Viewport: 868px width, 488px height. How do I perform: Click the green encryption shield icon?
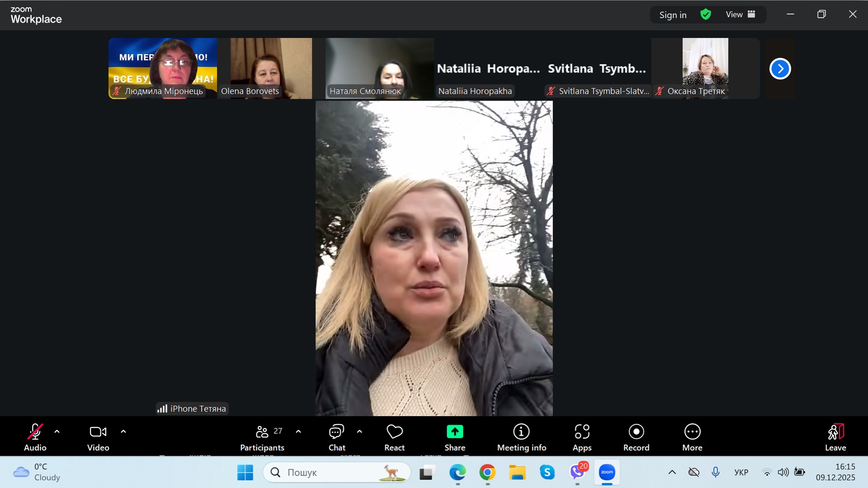pos(705,14)
